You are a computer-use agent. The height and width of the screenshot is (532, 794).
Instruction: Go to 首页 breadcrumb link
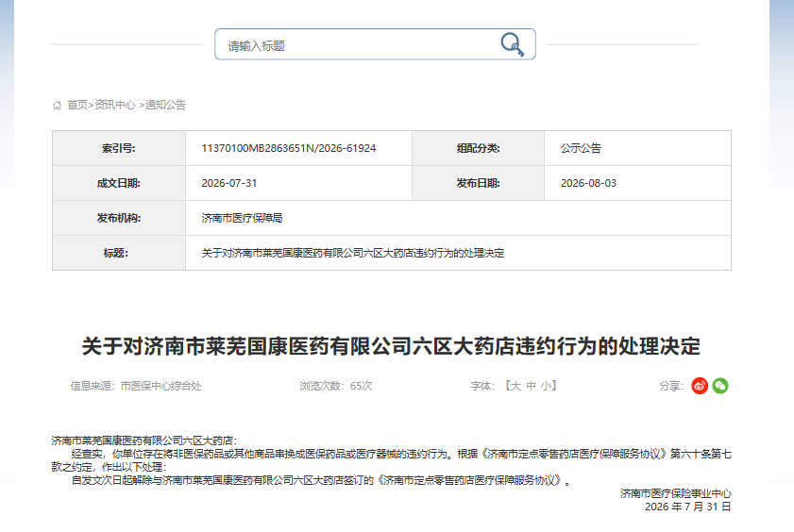click(77, 105)
